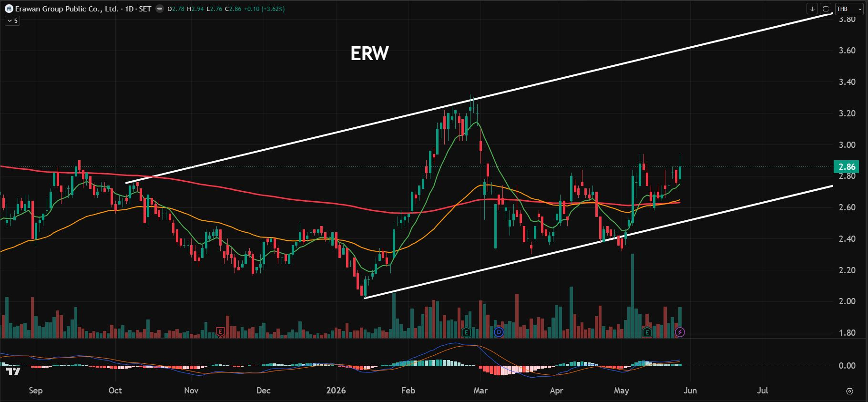Select the ERW text label on chart
This screenshot has width=868, height=402.
point(369,53)
